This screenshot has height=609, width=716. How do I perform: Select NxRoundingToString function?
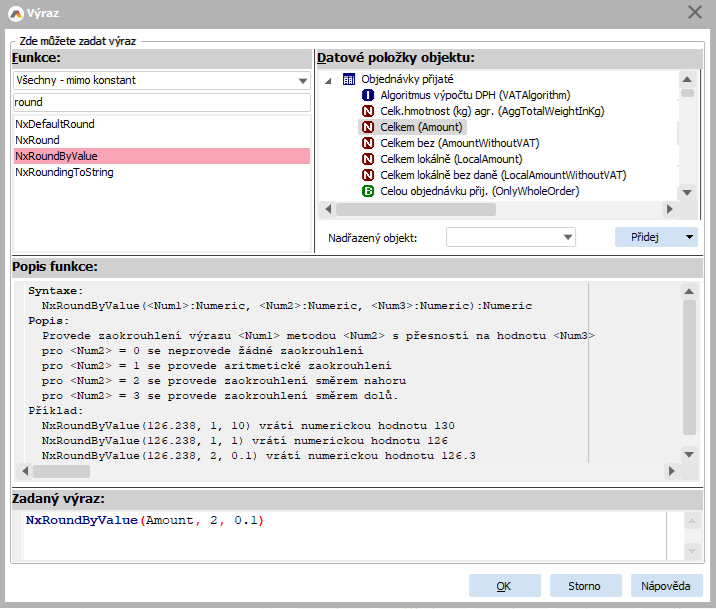coord(64,172)
